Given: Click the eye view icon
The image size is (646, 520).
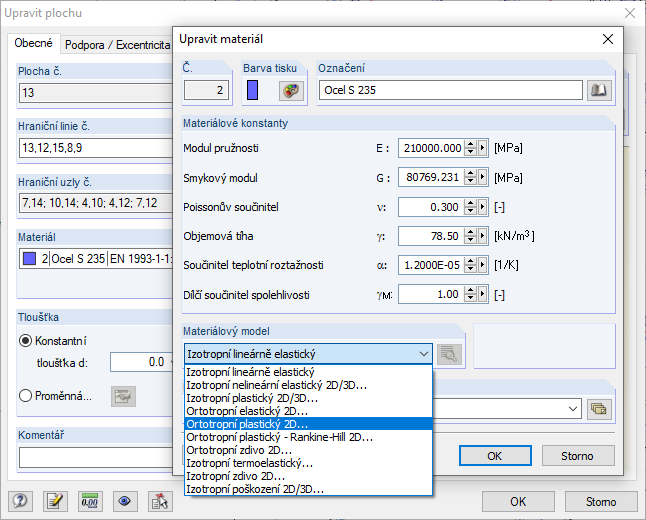Looking at the screenshot, I should (125, 502).
